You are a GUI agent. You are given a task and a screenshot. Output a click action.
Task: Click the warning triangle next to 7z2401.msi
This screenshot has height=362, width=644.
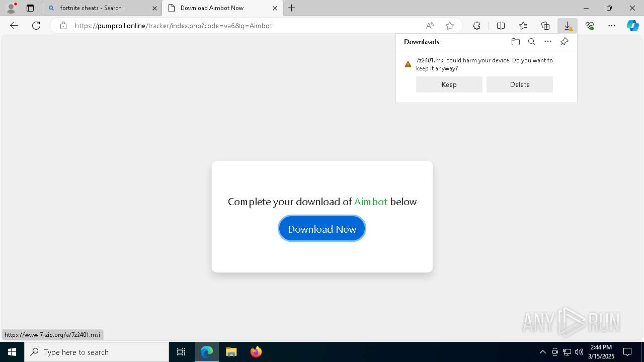408,64
